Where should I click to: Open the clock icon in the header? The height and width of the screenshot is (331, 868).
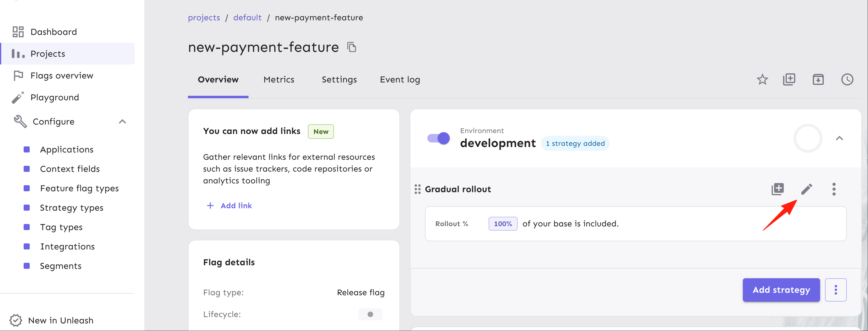coord(847,79)
